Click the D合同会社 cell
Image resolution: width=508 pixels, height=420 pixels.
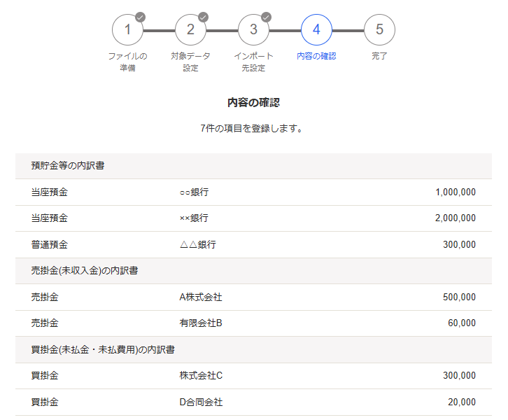click(x=201, y=402)
